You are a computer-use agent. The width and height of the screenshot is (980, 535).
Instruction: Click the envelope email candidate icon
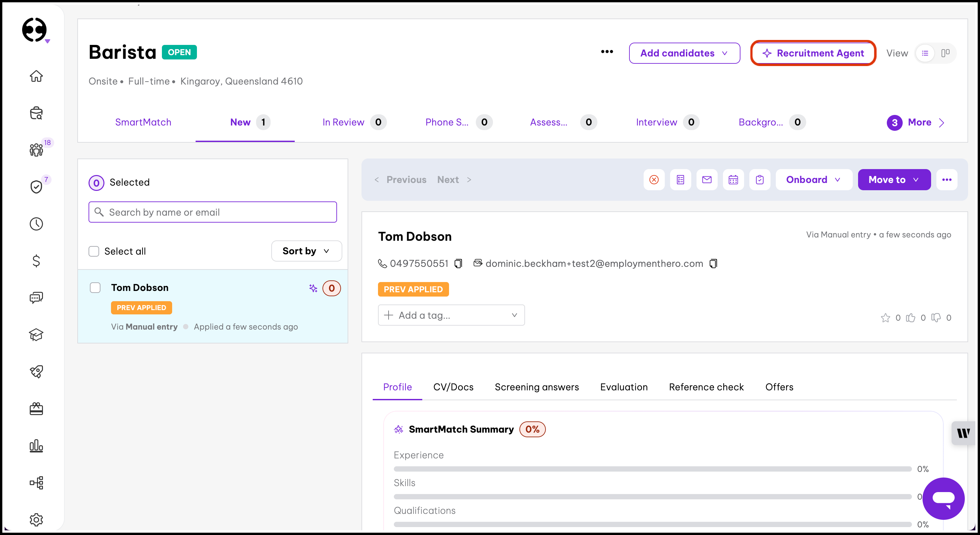click(x=706, y=180)
